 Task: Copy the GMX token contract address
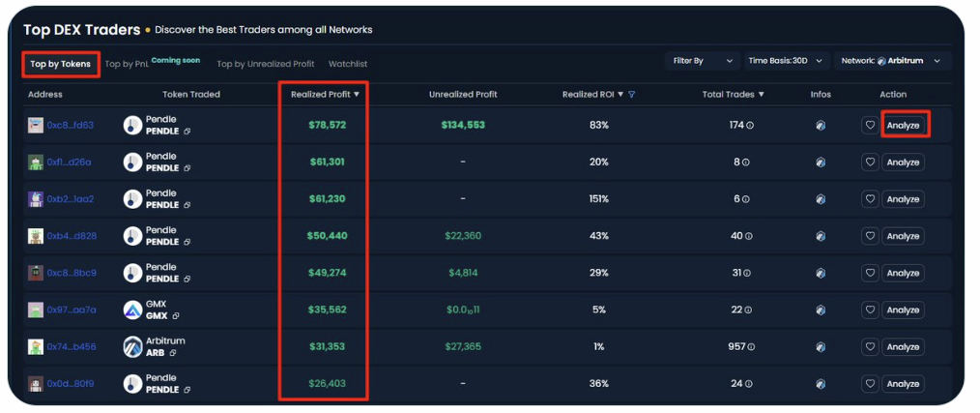[175, 315]
